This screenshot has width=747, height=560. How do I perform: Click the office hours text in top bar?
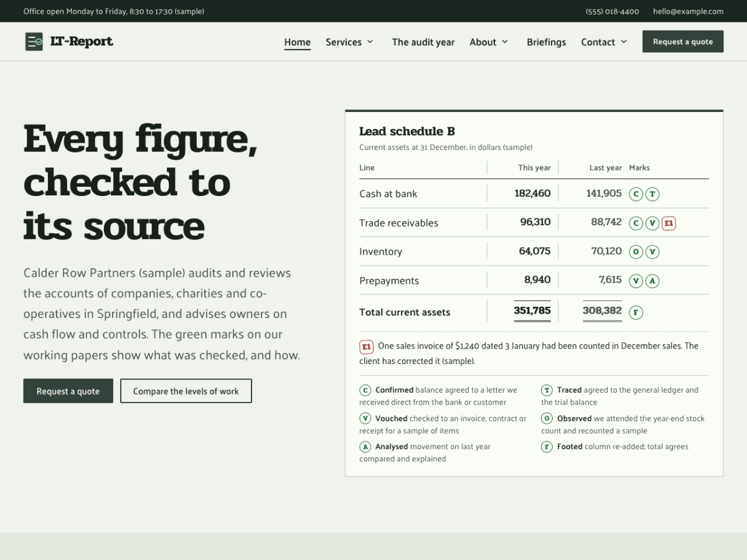pos(114,11)
